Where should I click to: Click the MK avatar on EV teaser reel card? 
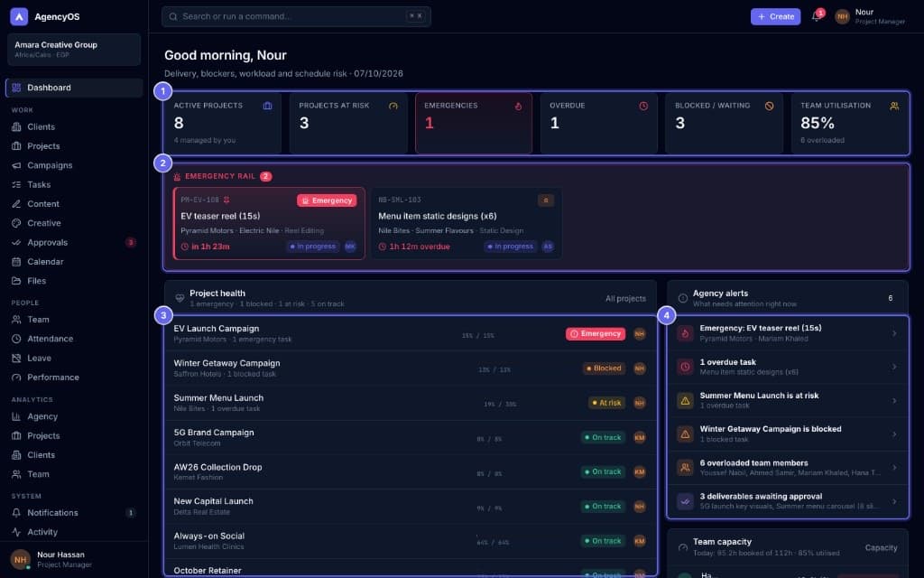pyautogui.click(x=350, y=247)
